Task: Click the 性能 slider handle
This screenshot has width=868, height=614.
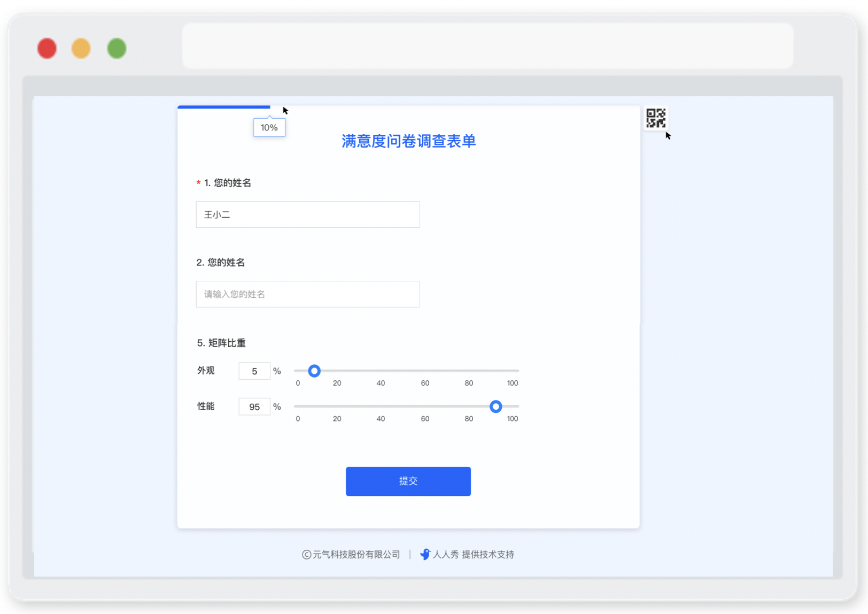Action: [x=496, y=406]
